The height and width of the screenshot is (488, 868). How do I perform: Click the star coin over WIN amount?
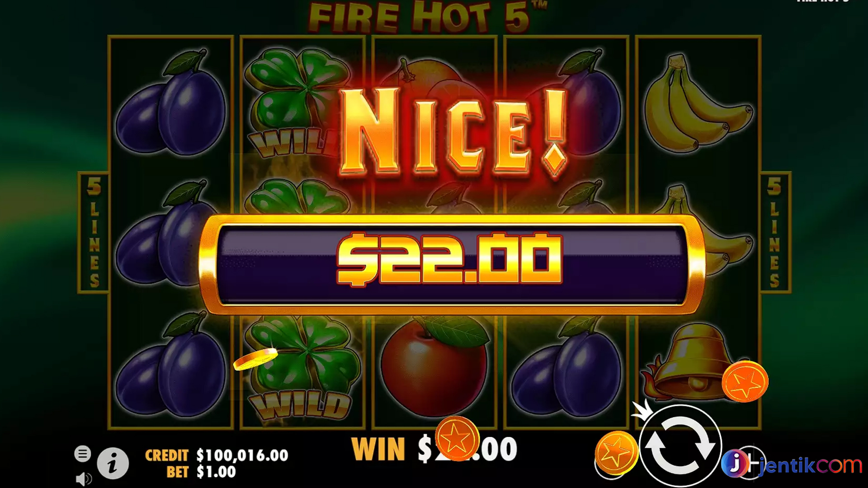457,438
